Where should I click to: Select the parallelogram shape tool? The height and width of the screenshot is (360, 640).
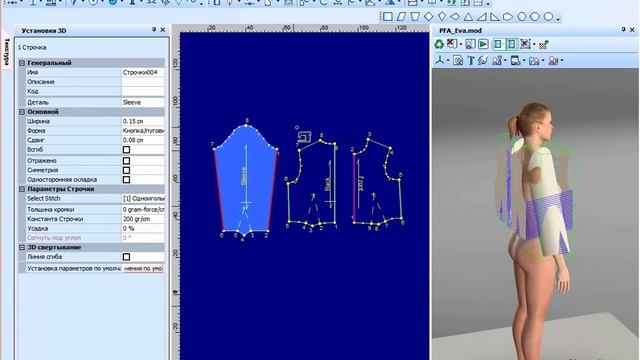[402, 16]
